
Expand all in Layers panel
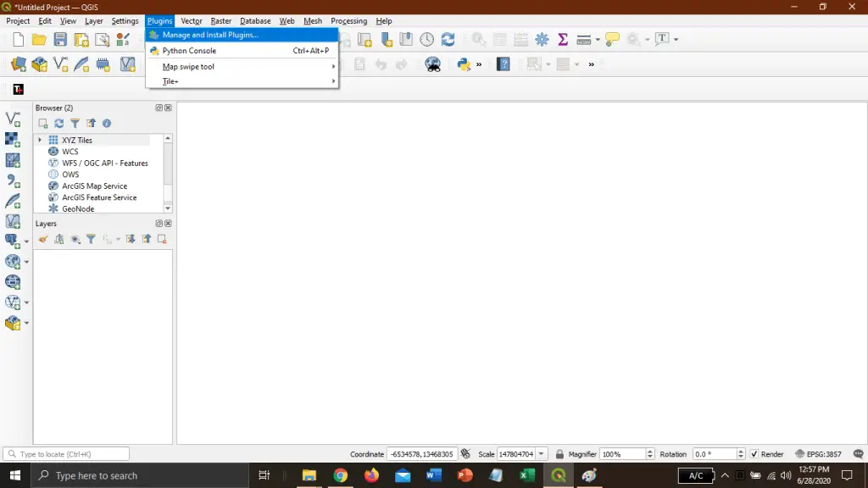point(130,239)
